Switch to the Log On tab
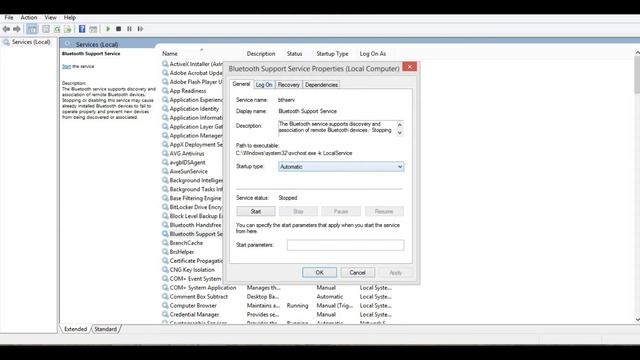 [264, 85]
